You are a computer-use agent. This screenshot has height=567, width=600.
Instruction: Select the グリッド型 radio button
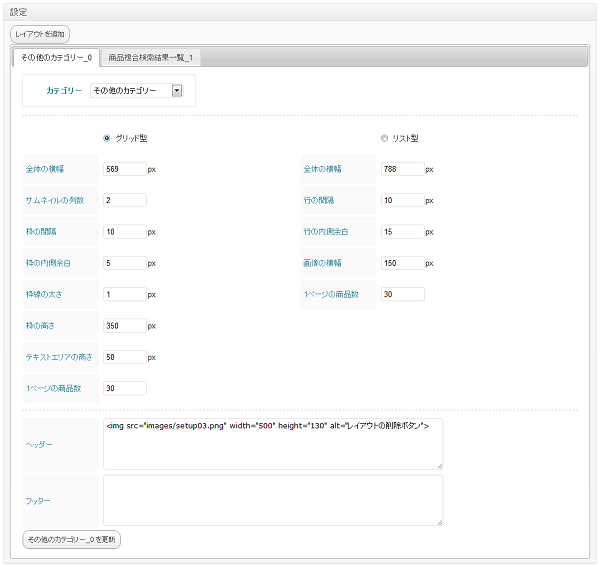coord(107,138)
